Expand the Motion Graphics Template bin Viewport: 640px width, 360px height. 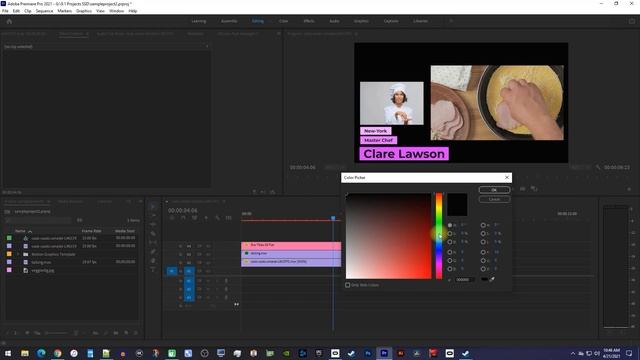pos(18,254)
